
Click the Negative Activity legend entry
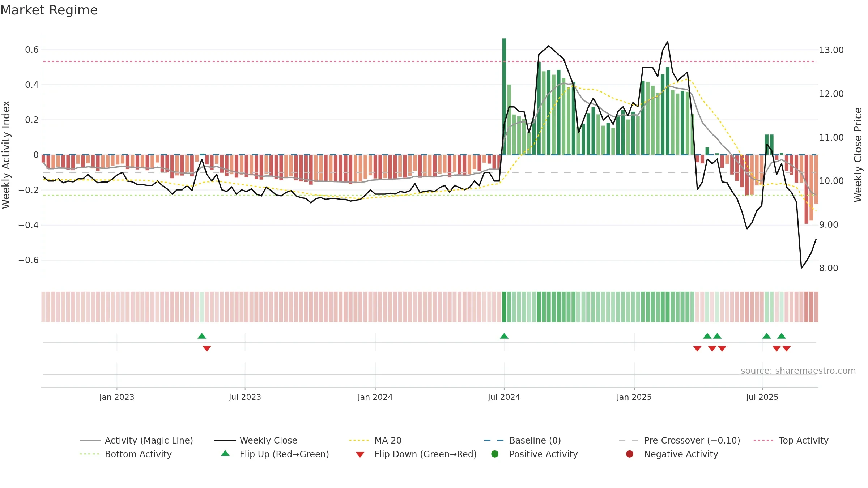672,454
